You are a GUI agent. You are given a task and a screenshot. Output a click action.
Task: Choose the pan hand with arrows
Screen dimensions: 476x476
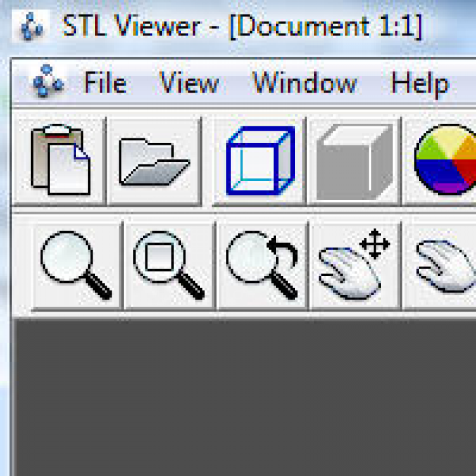(x=355, y=265)
